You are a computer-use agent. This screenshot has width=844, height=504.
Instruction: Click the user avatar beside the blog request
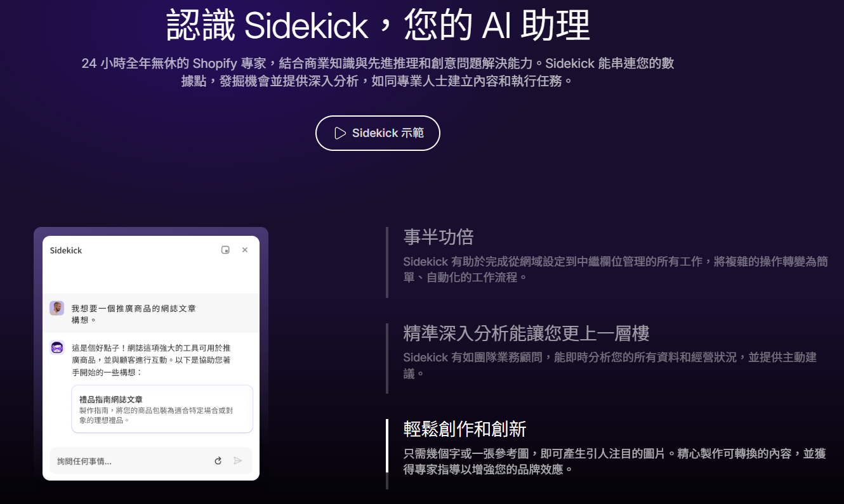57,308
